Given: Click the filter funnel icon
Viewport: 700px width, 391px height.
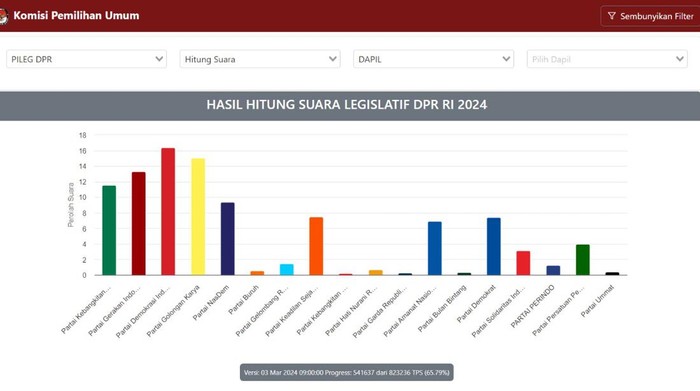Looking at the screenshot, I should 612,16.
